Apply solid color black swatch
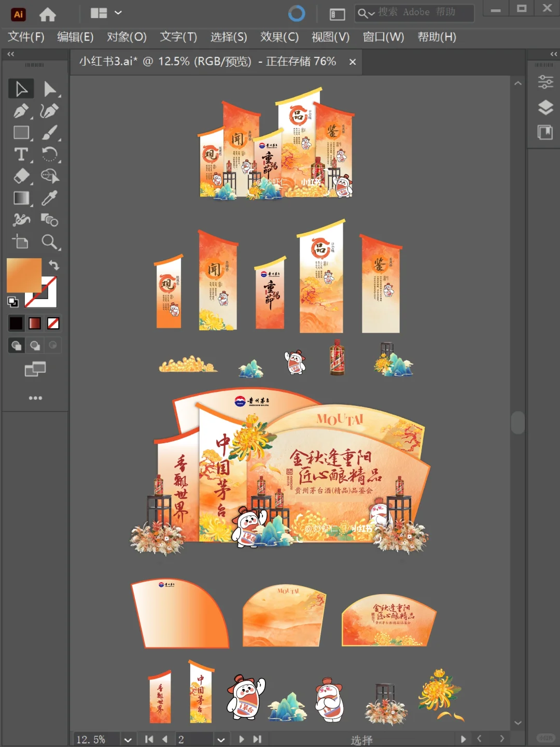The image size is (560, 747). tap(16, 323)
